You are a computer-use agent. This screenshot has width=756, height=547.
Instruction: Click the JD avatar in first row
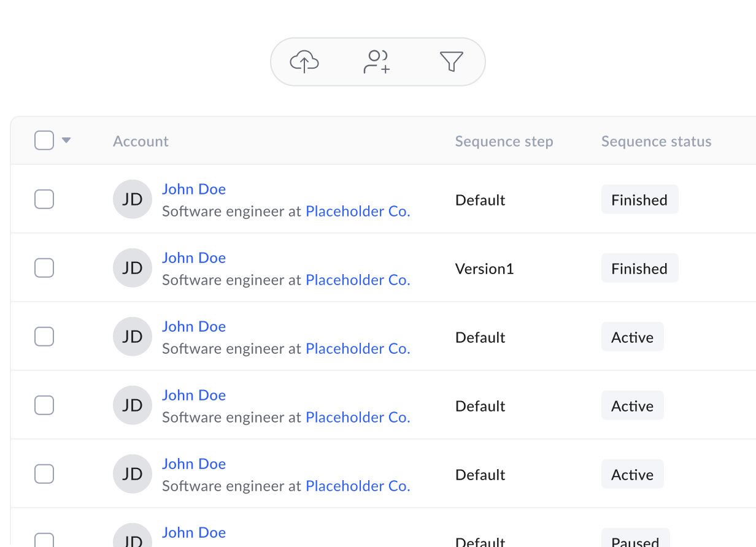tap(133, 199)
